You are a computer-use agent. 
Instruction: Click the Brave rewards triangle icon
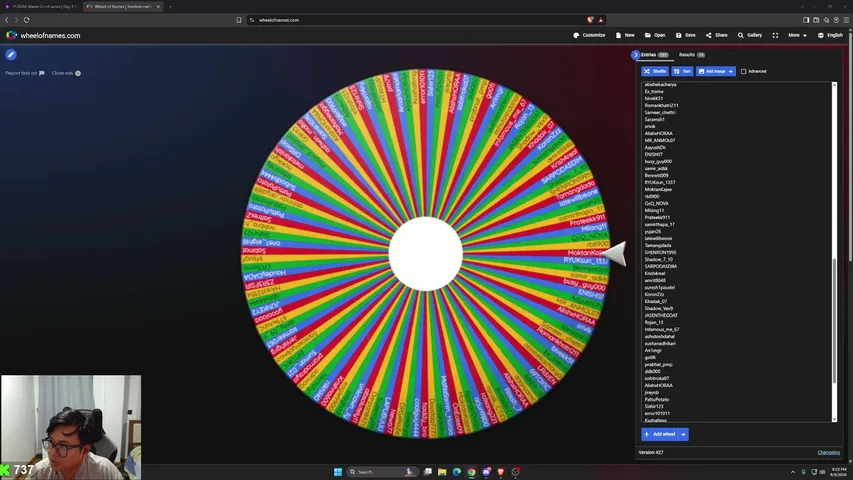click(x=601, y=20)
